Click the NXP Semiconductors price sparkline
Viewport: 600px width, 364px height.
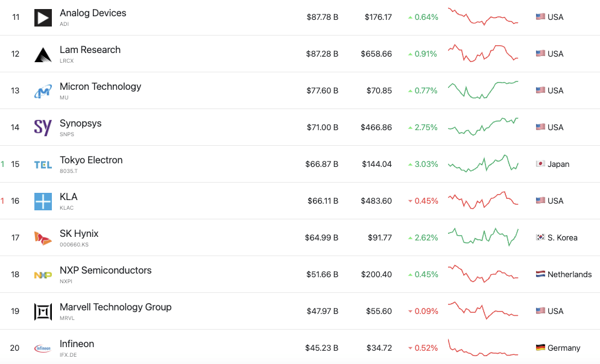[x=483, y=274]
